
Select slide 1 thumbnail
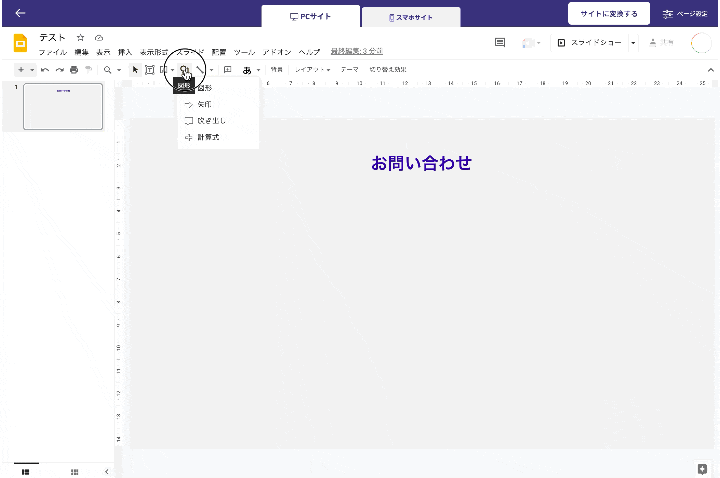63,106
